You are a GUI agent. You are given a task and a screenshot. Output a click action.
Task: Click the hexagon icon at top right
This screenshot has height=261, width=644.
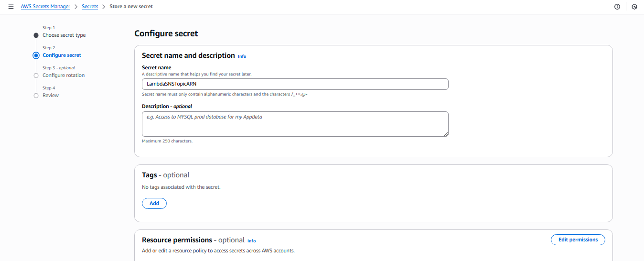[x=634, y=7]
